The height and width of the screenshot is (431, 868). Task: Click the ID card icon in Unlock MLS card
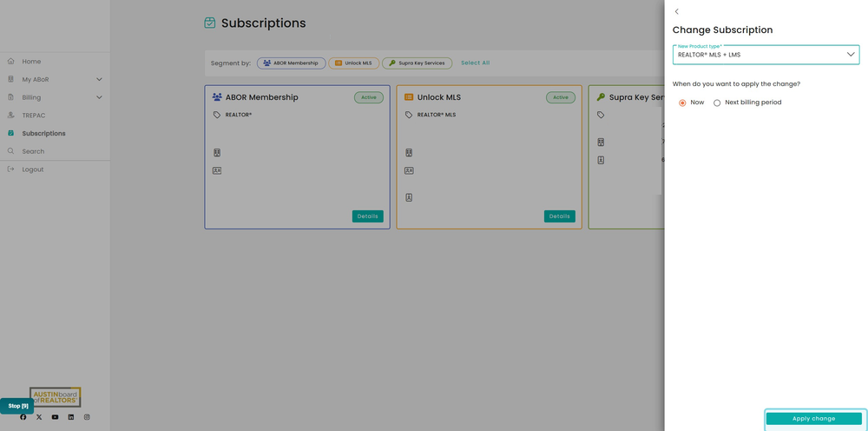pyautogui.click(x=409, y=170)
